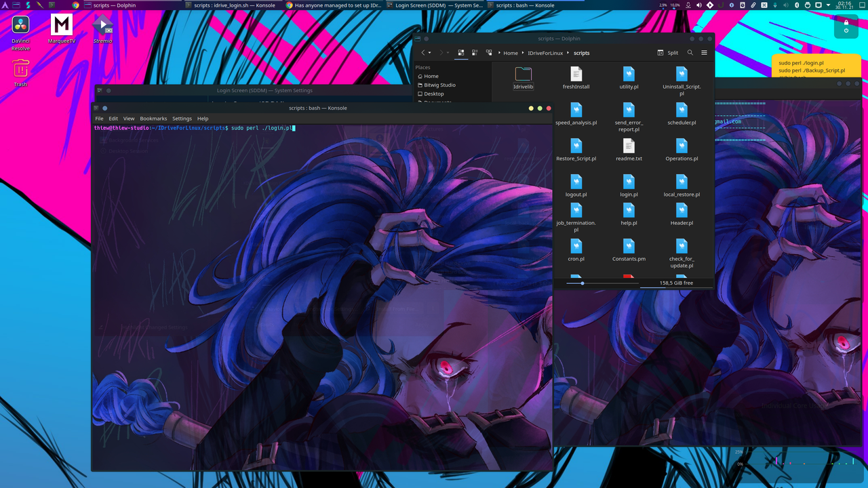This screenshot has height=488, width=868.
Task: Click 158,5 GiB free space bar
Action: coord(676,283)
